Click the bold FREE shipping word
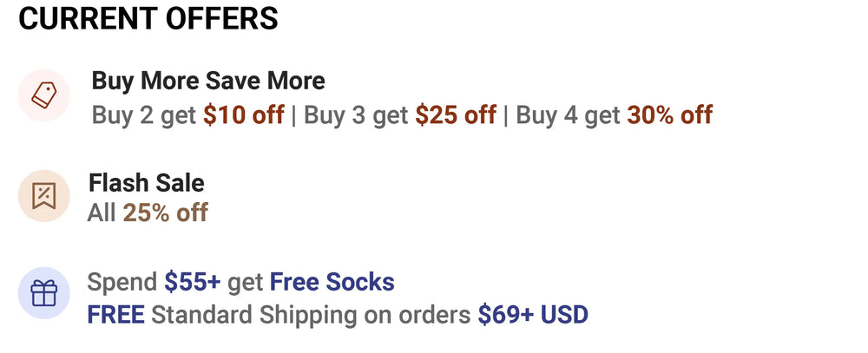 pos(115,314)
